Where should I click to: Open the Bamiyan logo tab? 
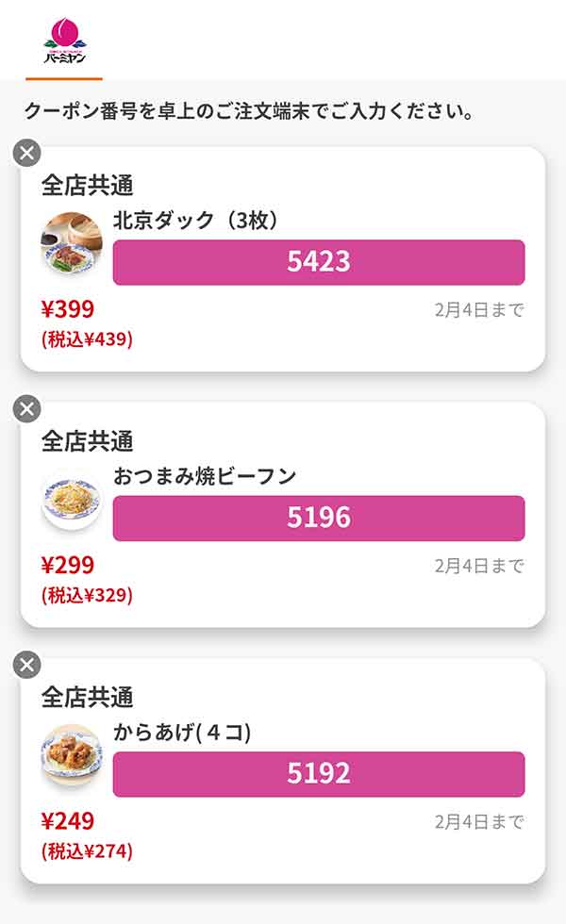coord(64,40)
